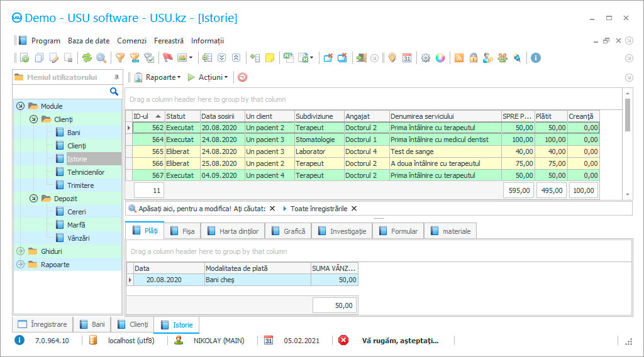Click the map location pin icon
Image resolution: width=644 pixels, height=357 pixels.
392,58
